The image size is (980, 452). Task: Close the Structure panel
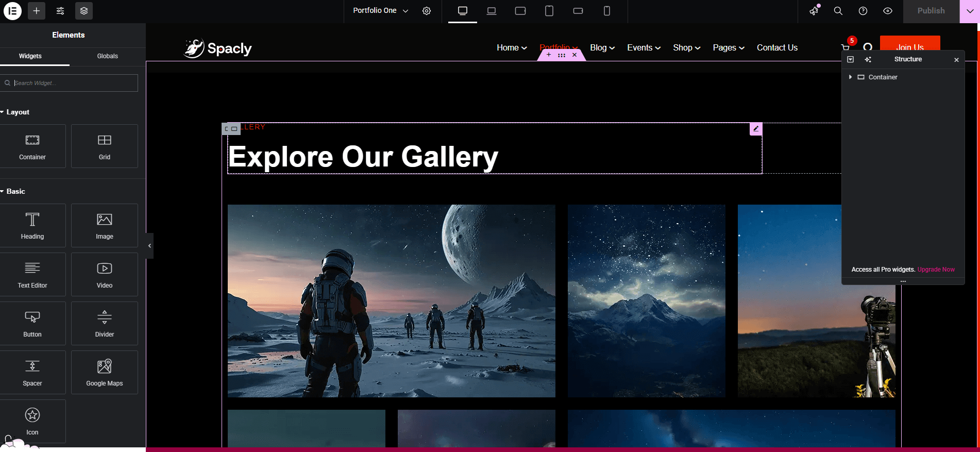pyautogui.click(x=956, y=60)
